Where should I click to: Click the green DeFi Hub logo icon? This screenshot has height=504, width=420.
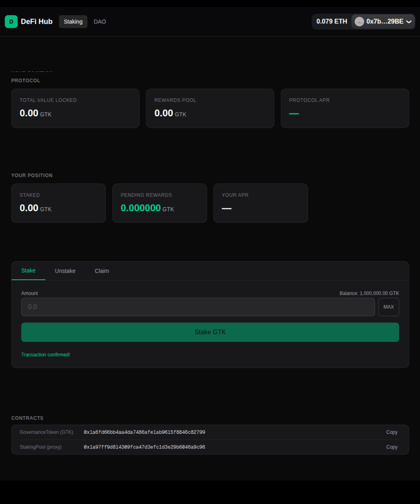11,21
